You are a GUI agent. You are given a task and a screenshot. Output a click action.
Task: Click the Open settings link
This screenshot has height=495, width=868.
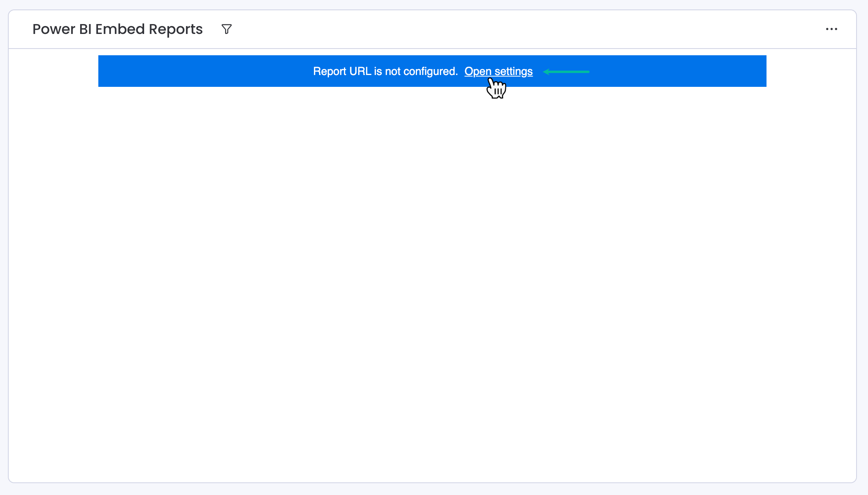pos(498,71)
